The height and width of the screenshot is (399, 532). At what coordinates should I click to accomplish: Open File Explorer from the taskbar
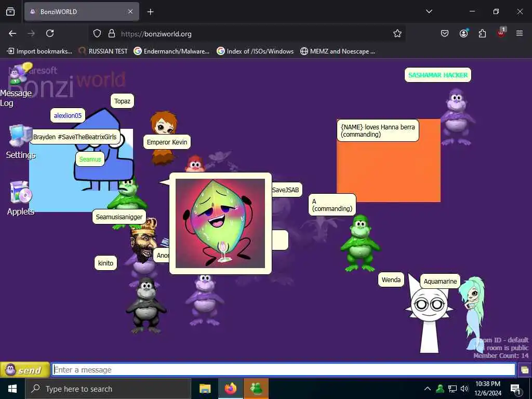click(x=205, y=389)
